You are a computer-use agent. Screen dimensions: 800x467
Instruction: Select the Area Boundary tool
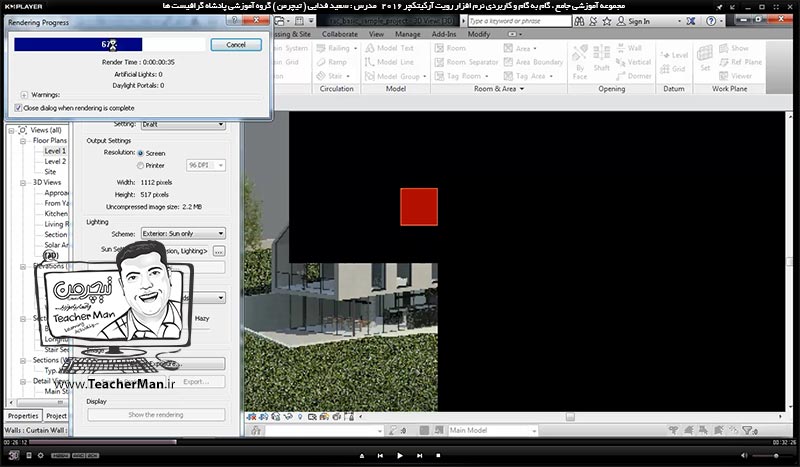point(533,62)
